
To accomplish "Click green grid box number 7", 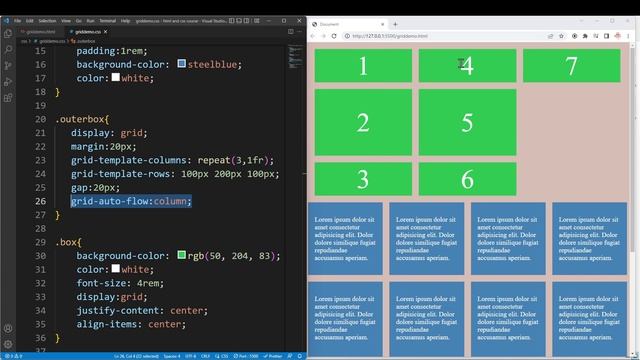I will tap(571, 66).
